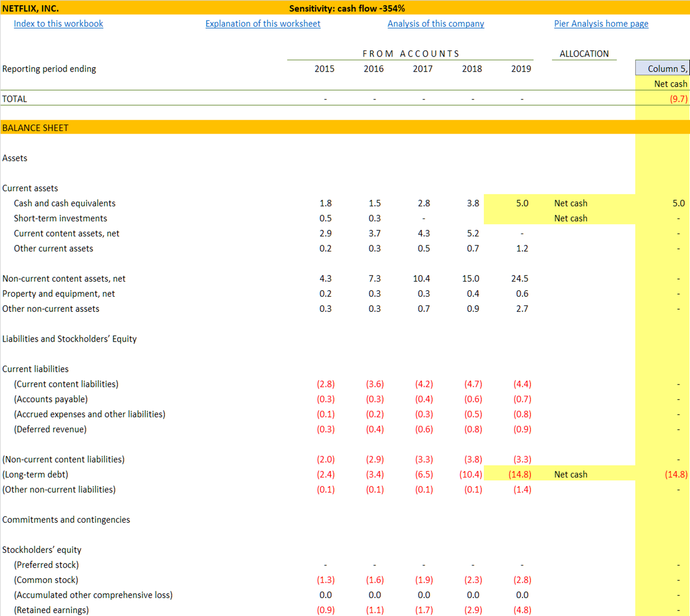Click the 2019 Retained earnings value (4.8)
The width and height of the screenshot is (690, 616).
[x=522, y=610]
